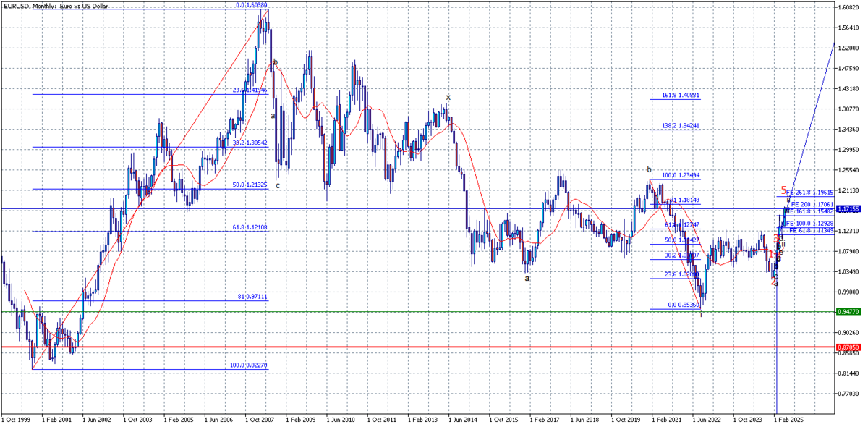
Task: Click the 161.8 1.40881 extension label
Action: coord(681,96)
